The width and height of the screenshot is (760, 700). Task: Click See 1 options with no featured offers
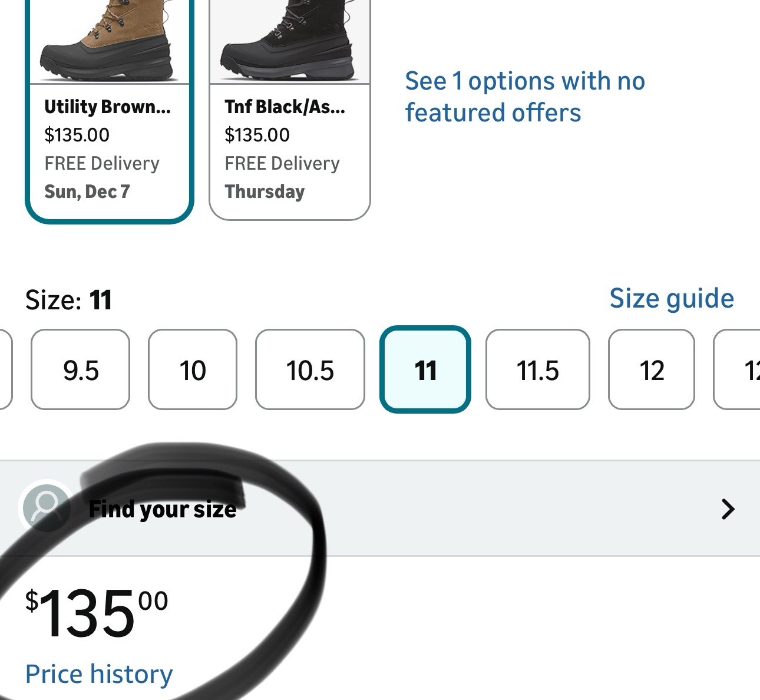[x=524, y=97]
